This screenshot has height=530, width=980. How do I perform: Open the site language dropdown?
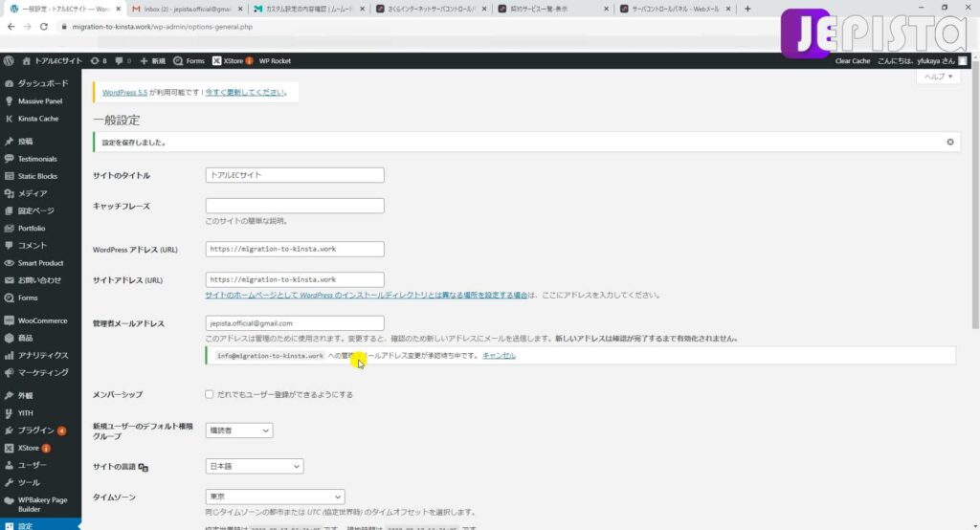pyautogui.click(x=255, y=466)
